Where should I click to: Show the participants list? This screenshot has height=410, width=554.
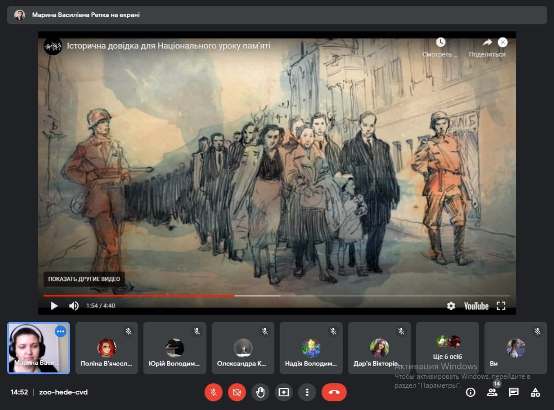pos(492,392)
